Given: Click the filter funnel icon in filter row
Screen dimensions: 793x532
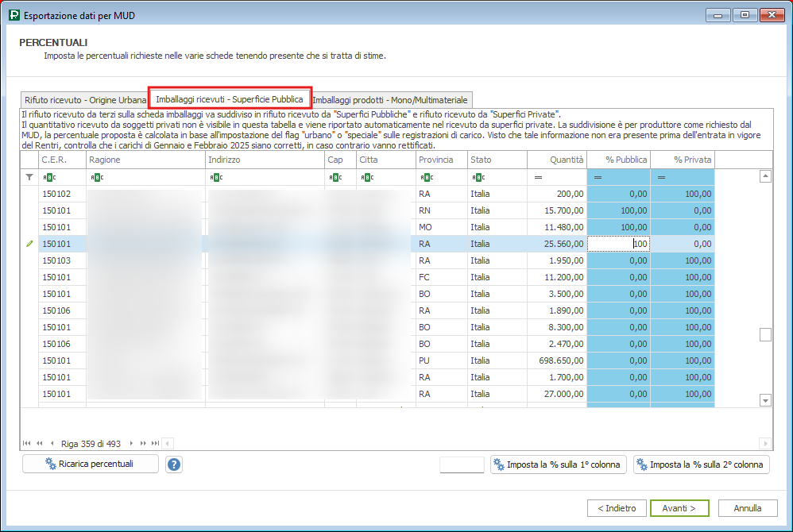Looking at the screenshot, I should 29,177.
